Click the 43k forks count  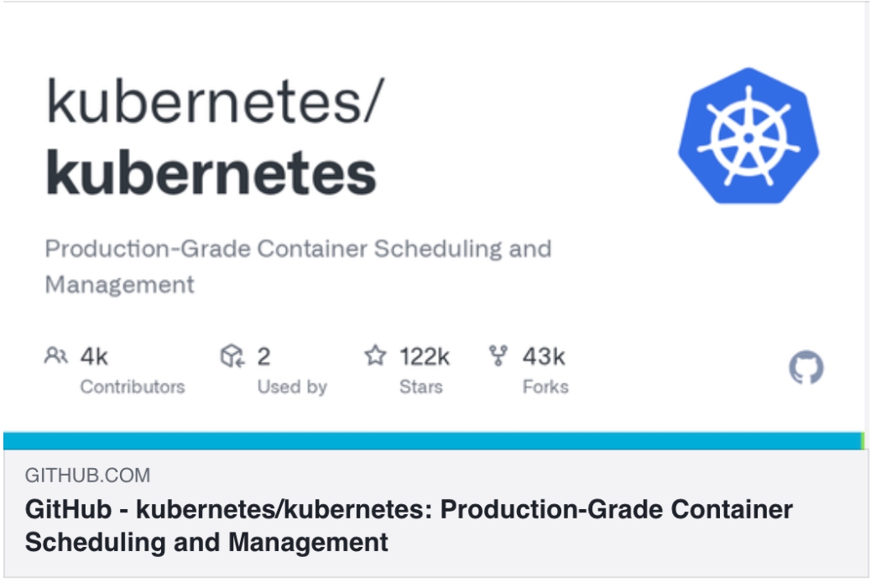(x=544, y=356)
